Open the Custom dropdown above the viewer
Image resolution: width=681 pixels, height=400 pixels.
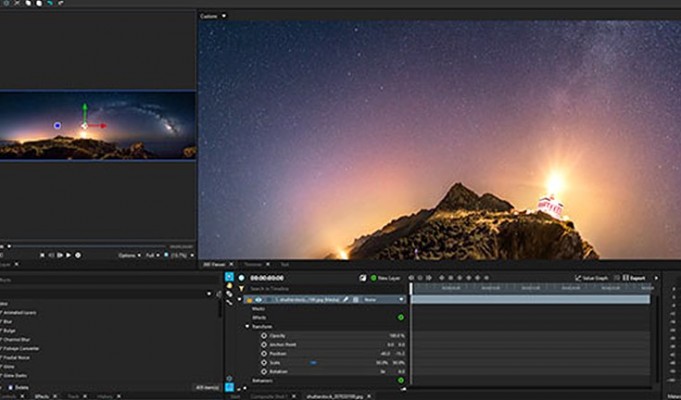pyautogui.click(x=213, y=16)
